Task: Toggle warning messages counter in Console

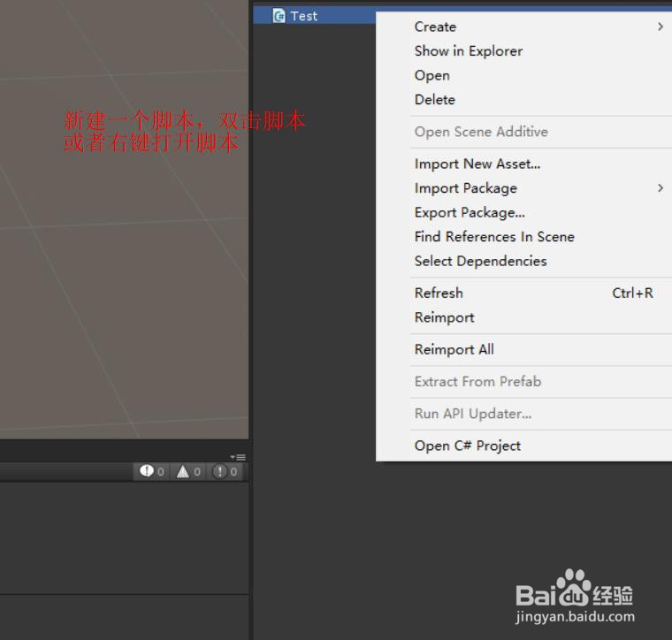Action: click(x=188, y=472)
